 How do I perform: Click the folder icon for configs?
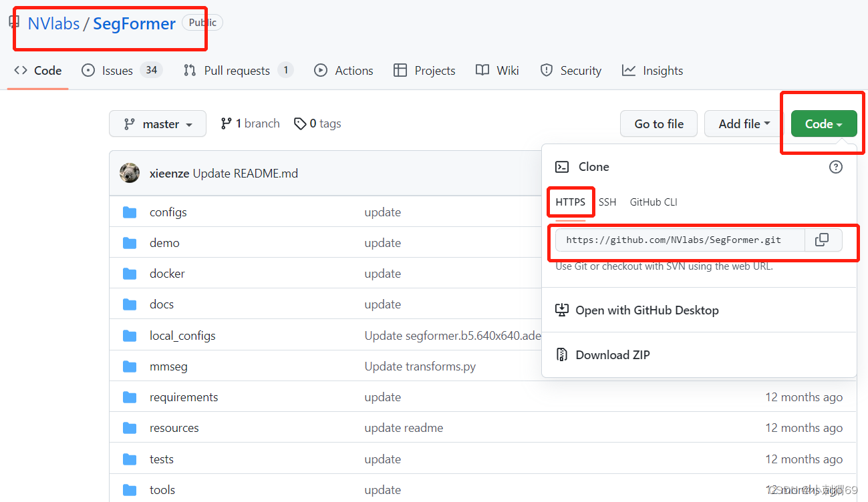coord(130,212)
